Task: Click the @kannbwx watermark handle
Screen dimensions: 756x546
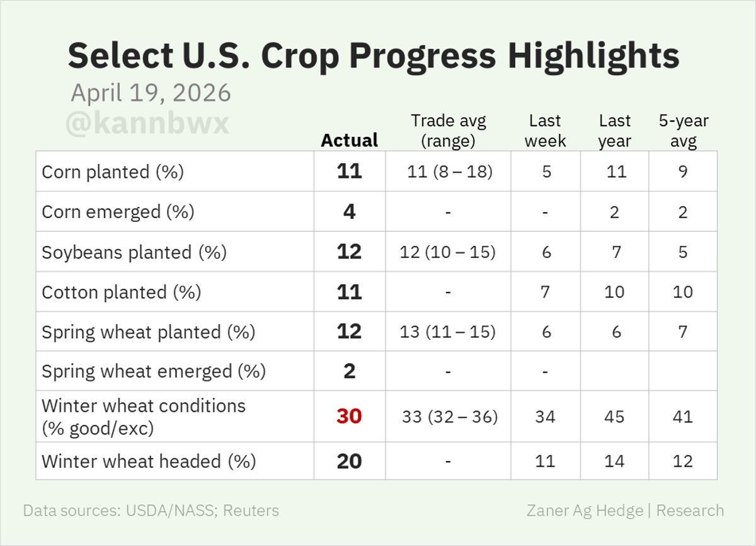Action: [x=147, y=123]
